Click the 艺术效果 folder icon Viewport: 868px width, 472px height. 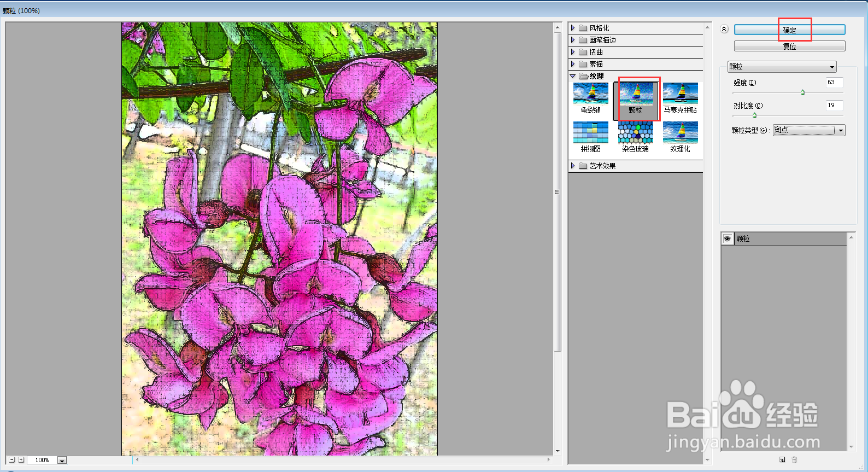tap(583, 166)
